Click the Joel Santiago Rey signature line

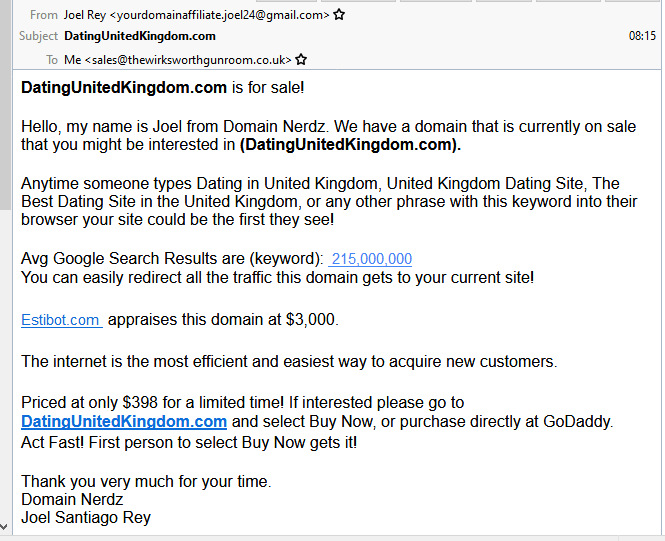click(x=86, y=518)
